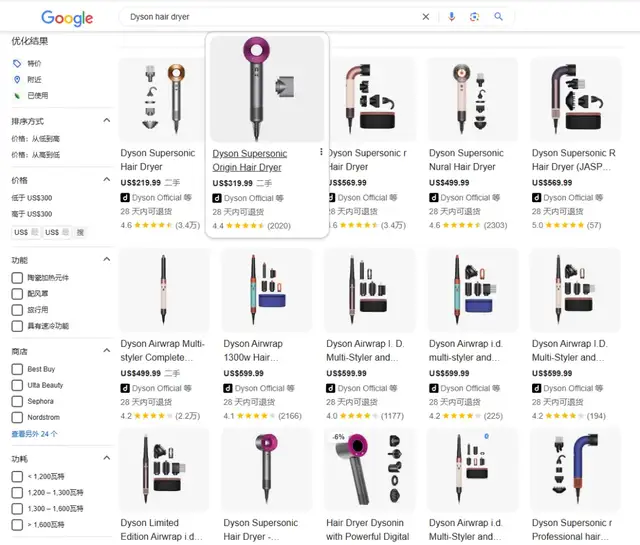Click Dyson store icon under Airwrap 1300w listing
640x545 pixels.
pyautogui.click(x=228, y=388)
